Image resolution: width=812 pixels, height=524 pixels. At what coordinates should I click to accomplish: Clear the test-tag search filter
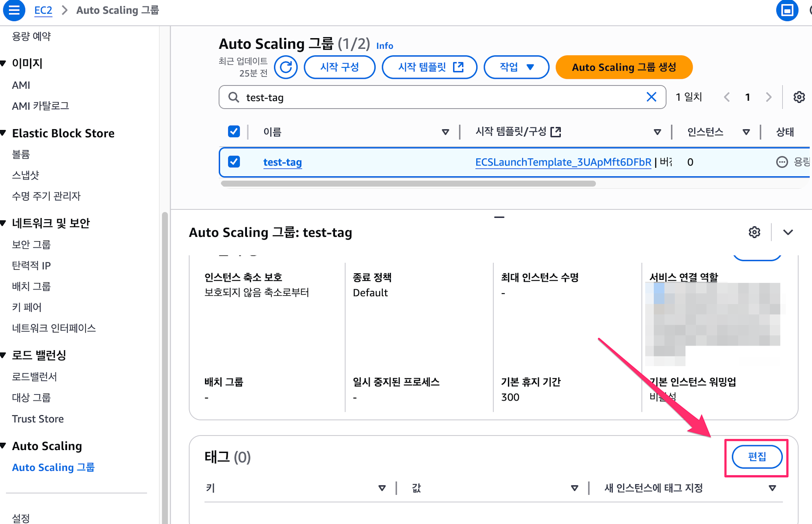pyautogui.click(x=651, y=97)
